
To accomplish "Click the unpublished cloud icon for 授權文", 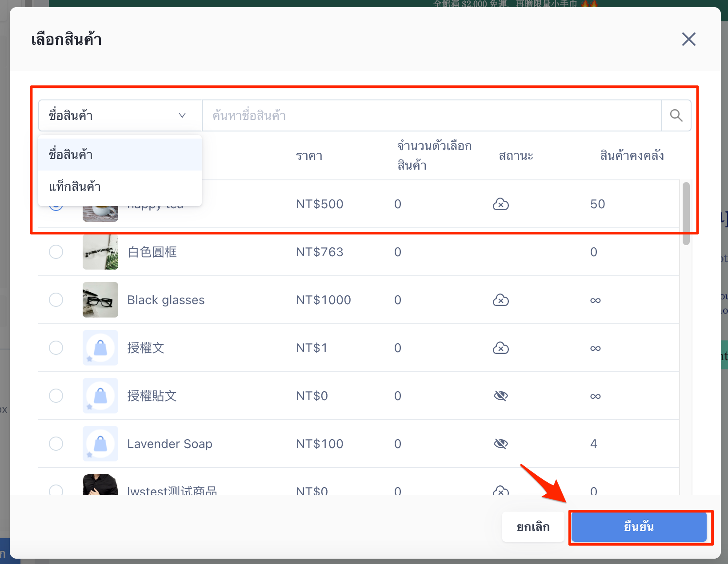I will click(501, 348).
